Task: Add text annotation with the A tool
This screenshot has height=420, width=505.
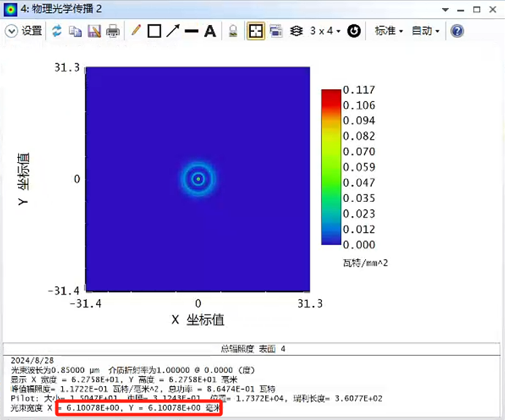Action: [210, 31]
